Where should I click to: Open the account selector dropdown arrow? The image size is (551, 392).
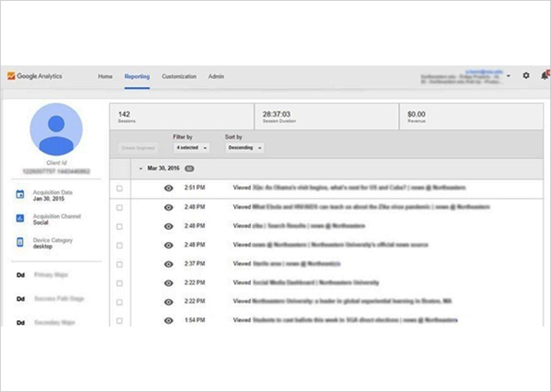pos(509,77)
